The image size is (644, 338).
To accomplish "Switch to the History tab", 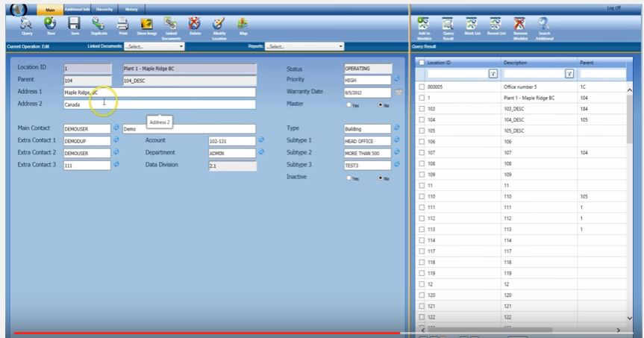I will click(x=131, y=9).
